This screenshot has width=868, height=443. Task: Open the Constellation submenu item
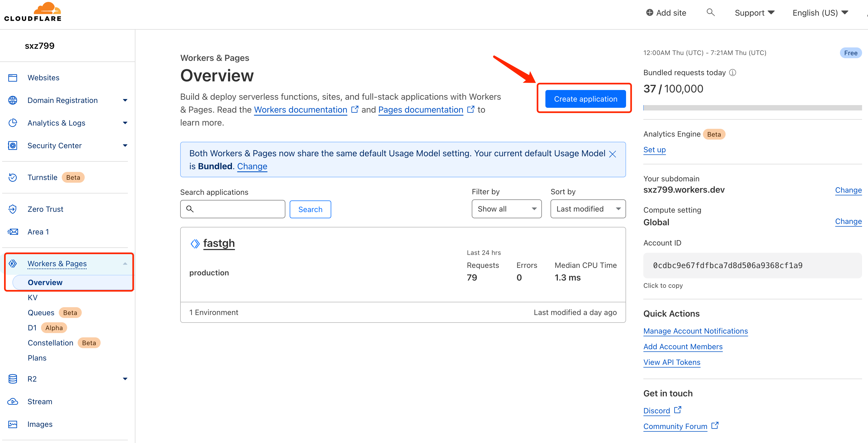click(50, 343)
